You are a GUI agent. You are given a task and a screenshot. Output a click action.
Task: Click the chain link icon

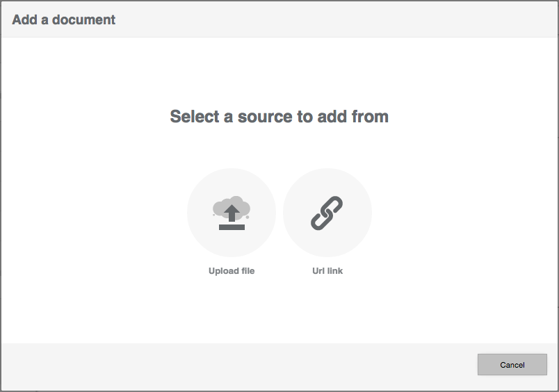click(x=327, y=213)
